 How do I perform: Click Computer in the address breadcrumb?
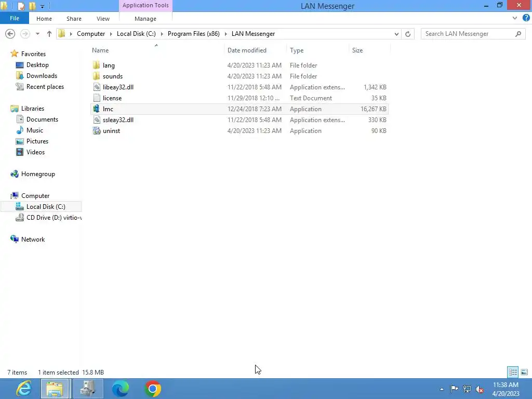[90, 34]
